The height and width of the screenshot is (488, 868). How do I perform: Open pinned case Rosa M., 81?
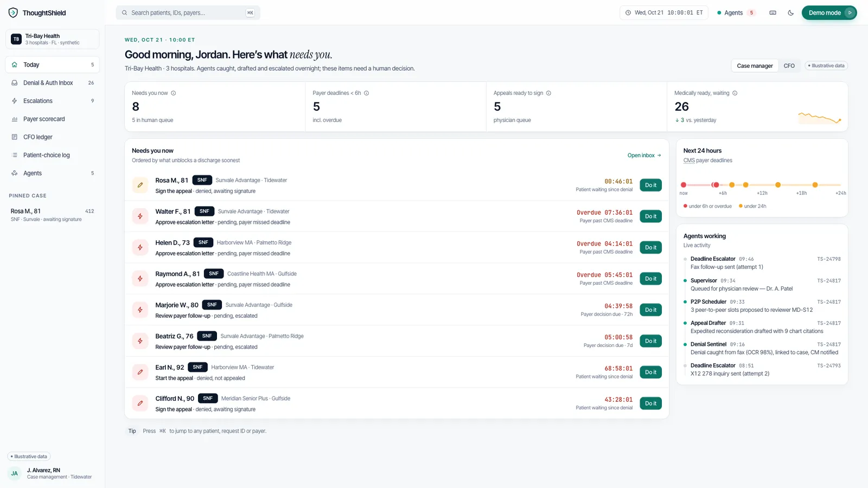pos(53,215)
